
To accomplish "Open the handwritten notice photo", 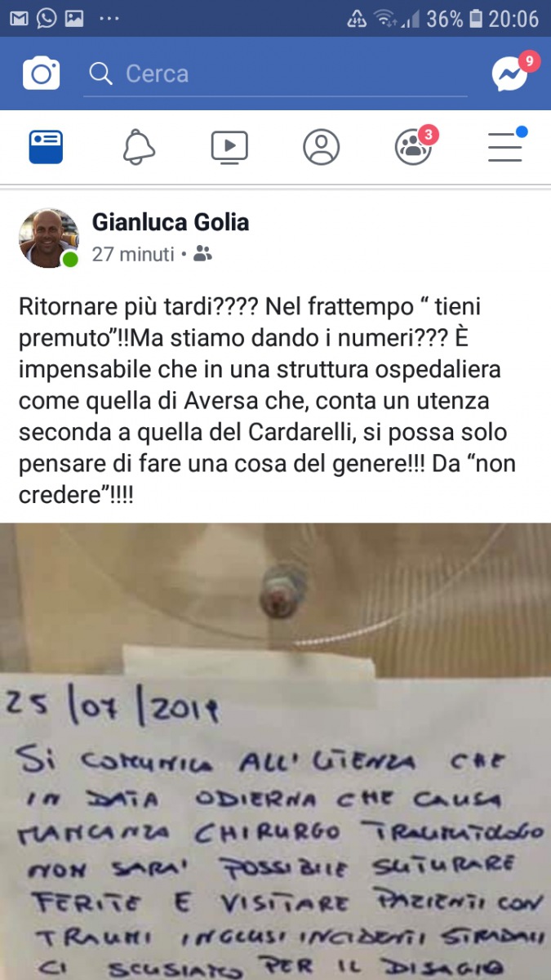I will tap(275, 751).
